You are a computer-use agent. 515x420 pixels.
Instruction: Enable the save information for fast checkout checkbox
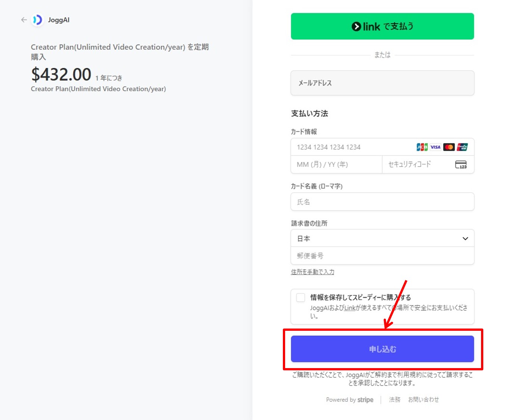(301, 298)
